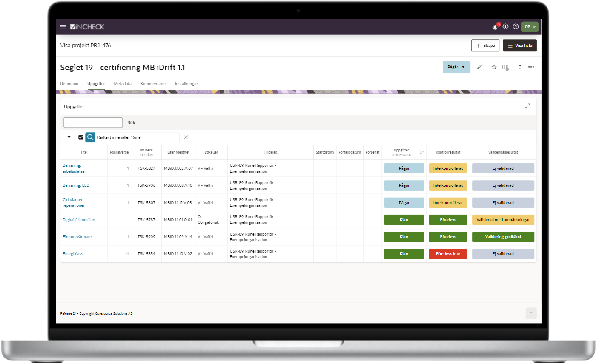Viewport: 596px width, 364px height.
Task: Click the TSK-5834 identity cell
Action: point(146,254)
